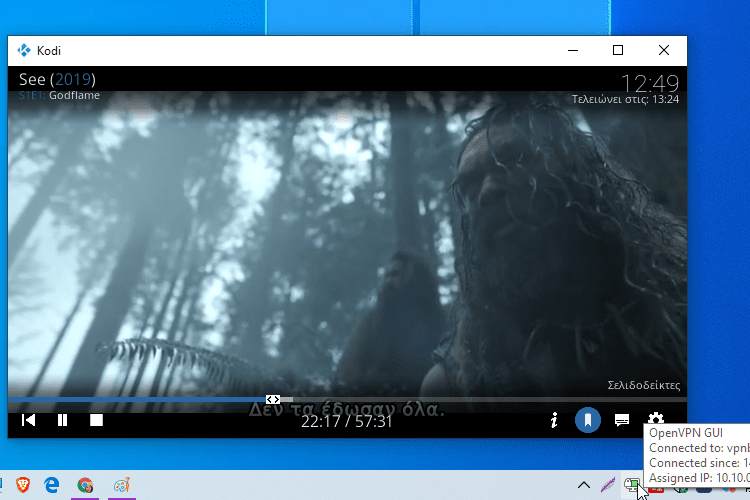Click the OpenVPN GUI tray icon
The image size is (750, 500).
[631, 485]
